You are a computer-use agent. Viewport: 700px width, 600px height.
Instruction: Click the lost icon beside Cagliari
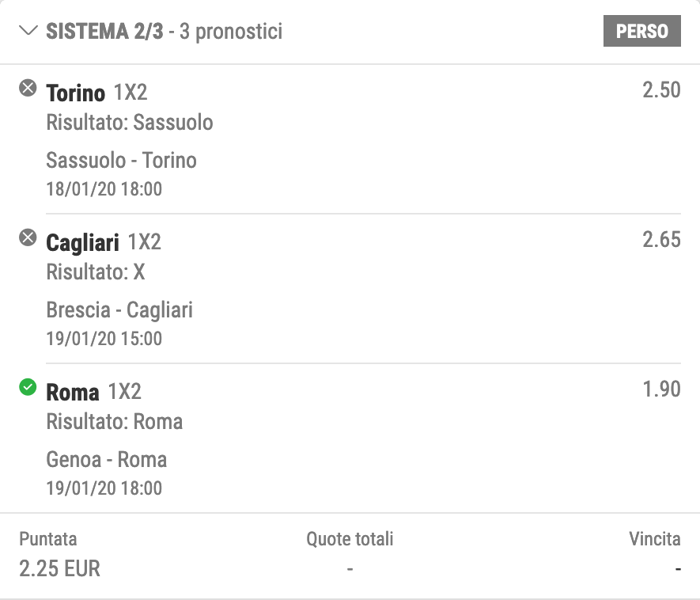(28, 237)
